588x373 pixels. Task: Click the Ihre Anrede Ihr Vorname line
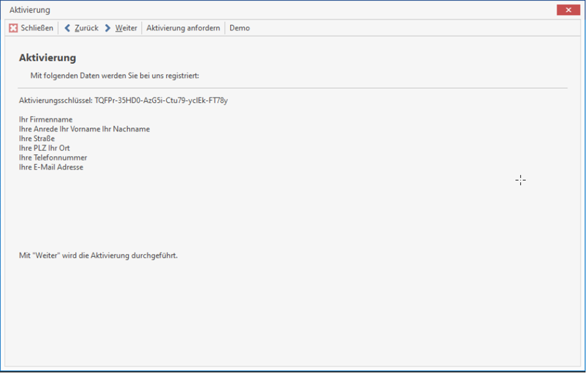pos(84,129)
